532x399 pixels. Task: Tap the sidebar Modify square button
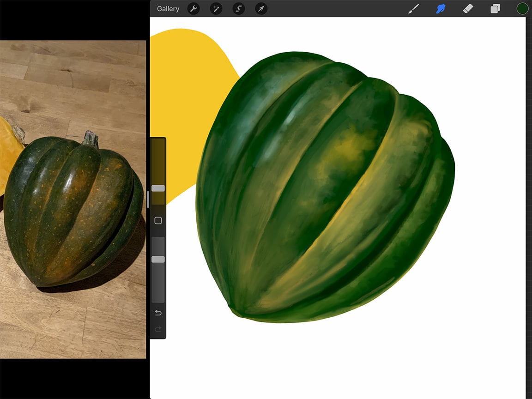[x=158, y=220]
